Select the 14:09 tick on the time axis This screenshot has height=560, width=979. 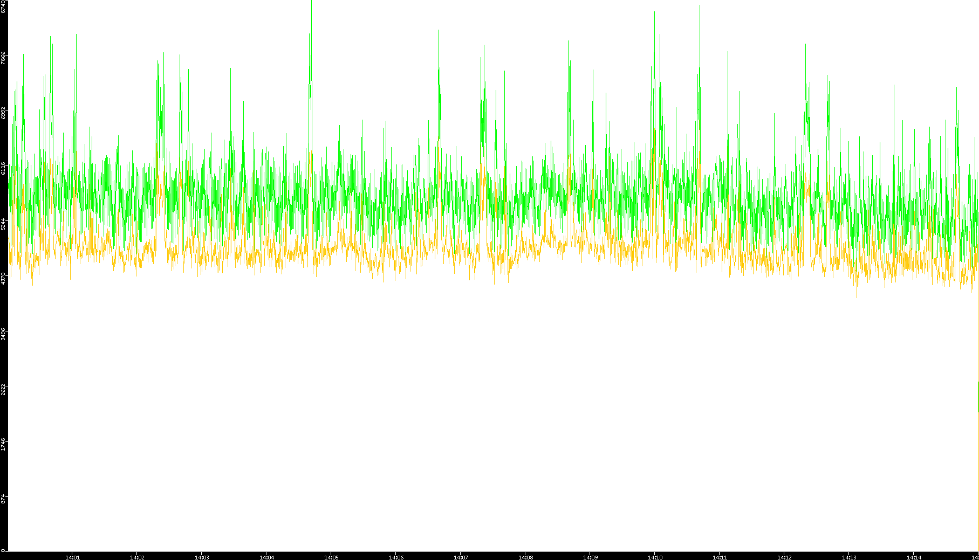pos(590,557)
